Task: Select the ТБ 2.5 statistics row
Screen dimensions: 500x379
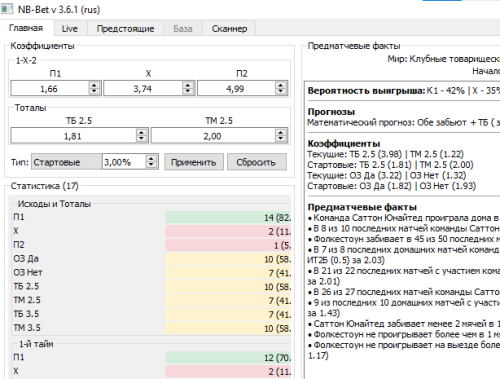Action: (152, 286)
